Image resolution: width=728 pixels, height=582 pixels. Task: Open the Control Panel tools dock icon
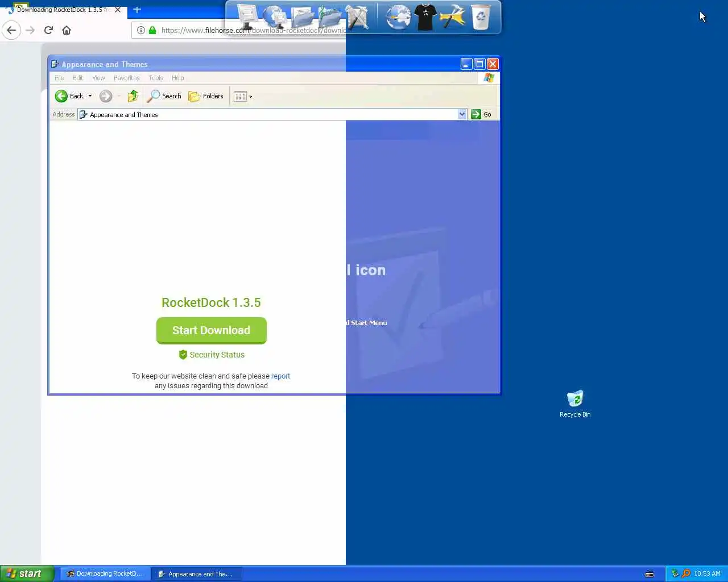pyautogui.click(x=357, y=17)
